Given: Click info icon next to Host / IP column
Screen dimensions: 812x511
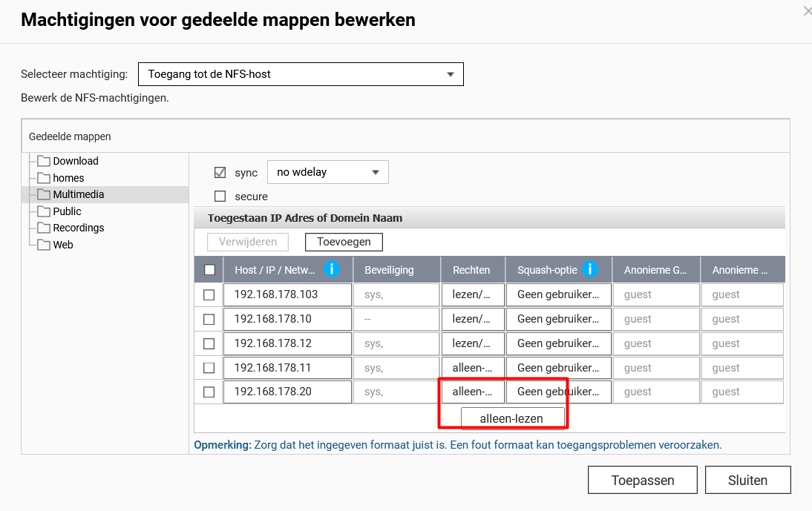Looking at the screenshot, I should (332, 269).
